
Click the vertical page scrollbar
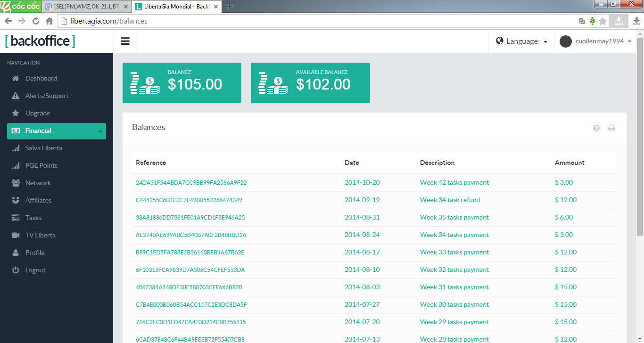[640, 141]
